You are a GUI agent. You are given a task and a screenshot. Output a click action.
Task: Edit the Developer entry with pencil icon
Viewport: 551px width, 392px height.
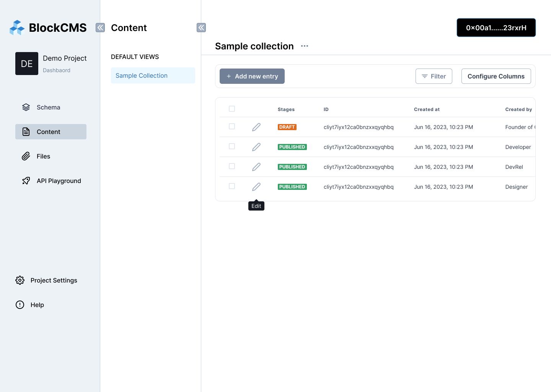pos(256,147)
